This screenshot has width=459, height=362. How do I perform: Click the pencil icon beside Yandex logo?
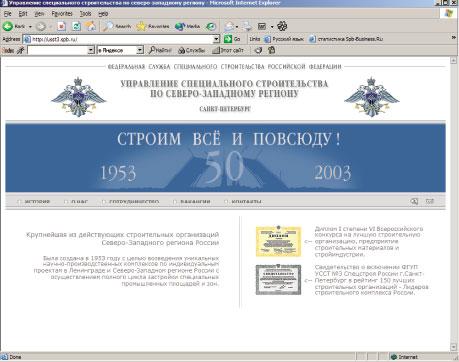click(x=21, y=50)
